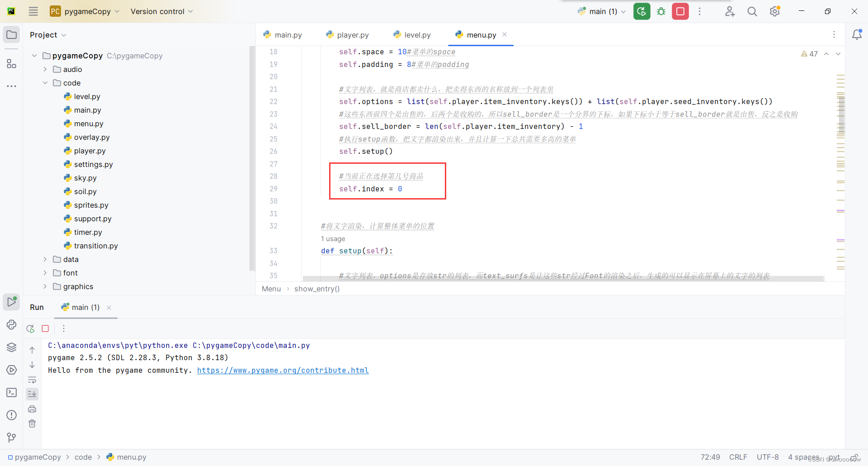
Task: Stop the running program red button
Action: click(x=680, y=11)
